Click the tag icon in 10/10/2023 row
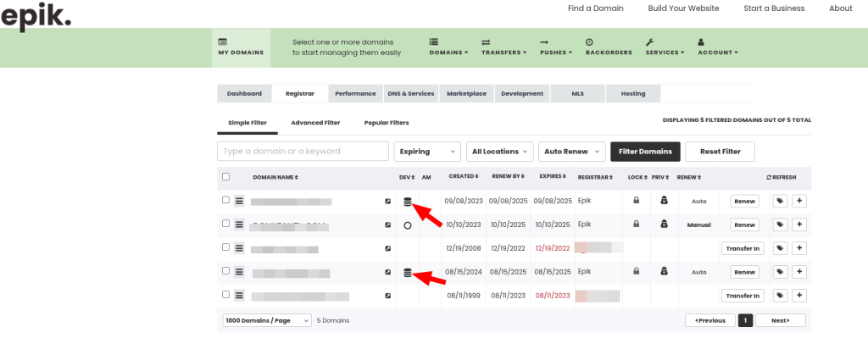This screenshot has height=338, width=868. click(780, 224)
